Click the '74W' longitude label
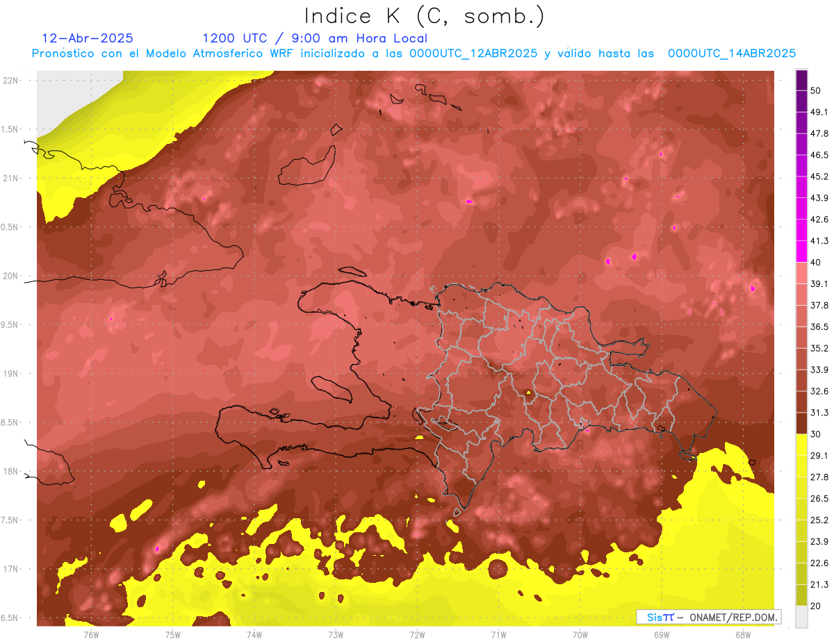This screenshot has width=834, height=644. click(254, 635)
